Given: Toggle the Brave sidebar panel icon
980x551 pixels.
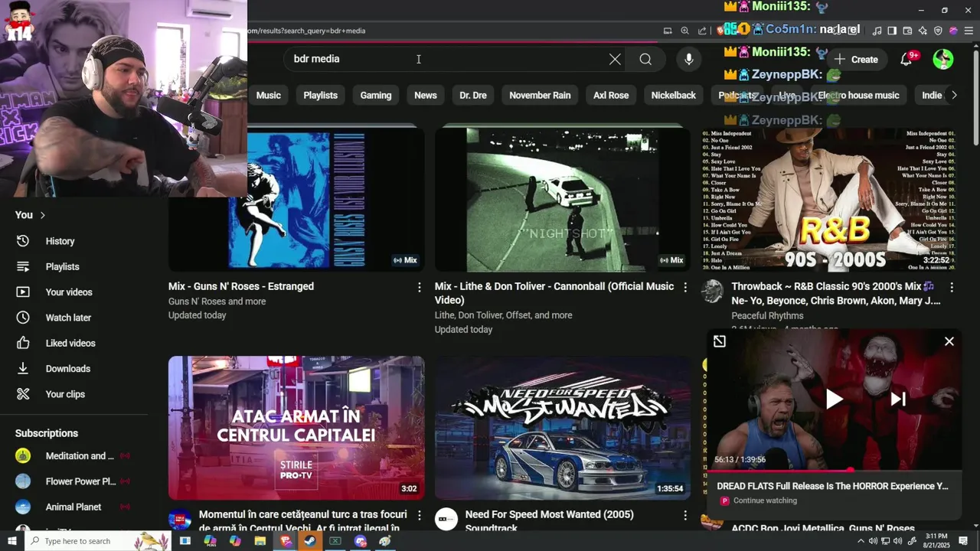Looking at the screenshot, I should point(892,31).
